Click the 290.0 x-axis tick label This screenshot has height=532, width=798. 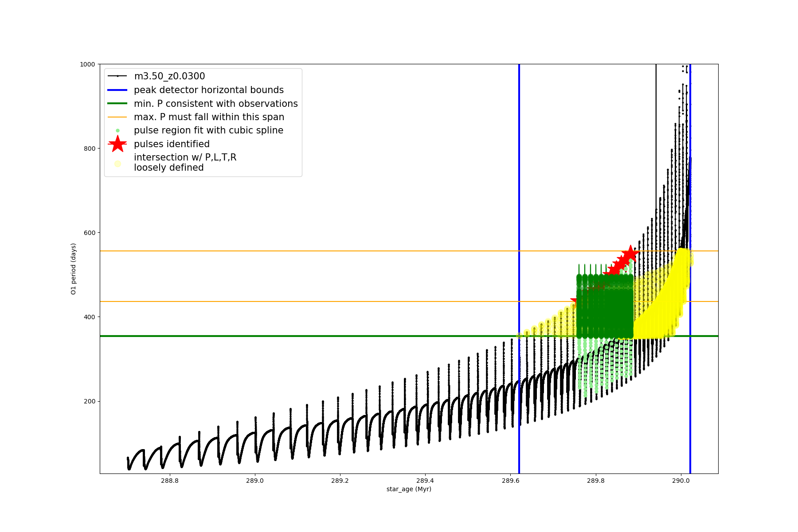[681, 480]
